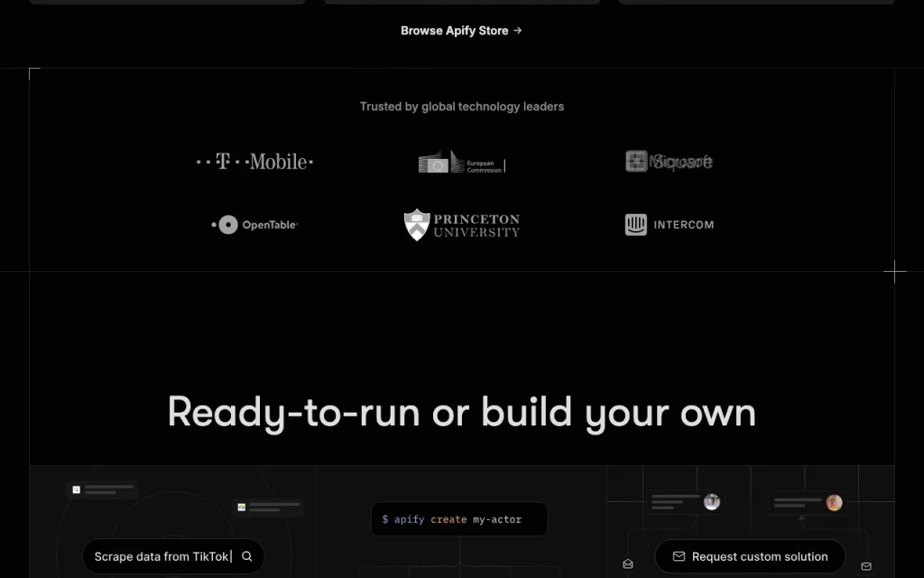Select the T-Mobile logo
Viewport: 924px width, 578px height.
(254, 161)
